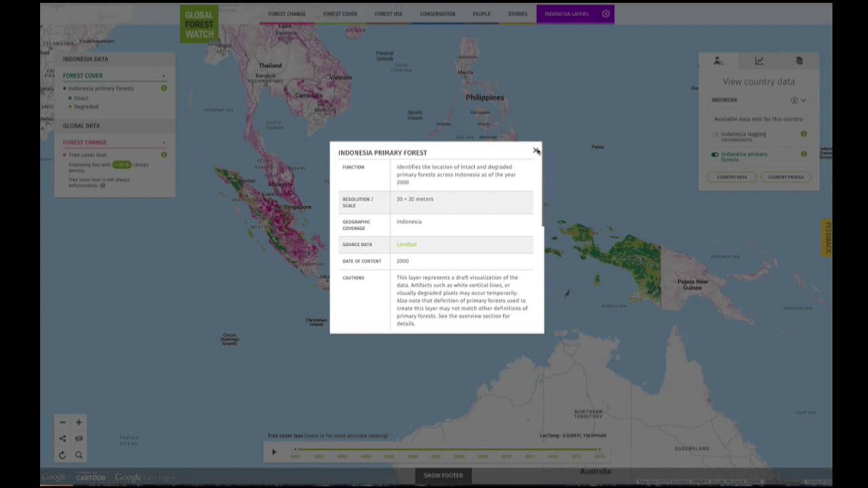Click the Google logo at bottom left
Image resolution: width=868 pixels, height=488 pixels.
(54, 477)
